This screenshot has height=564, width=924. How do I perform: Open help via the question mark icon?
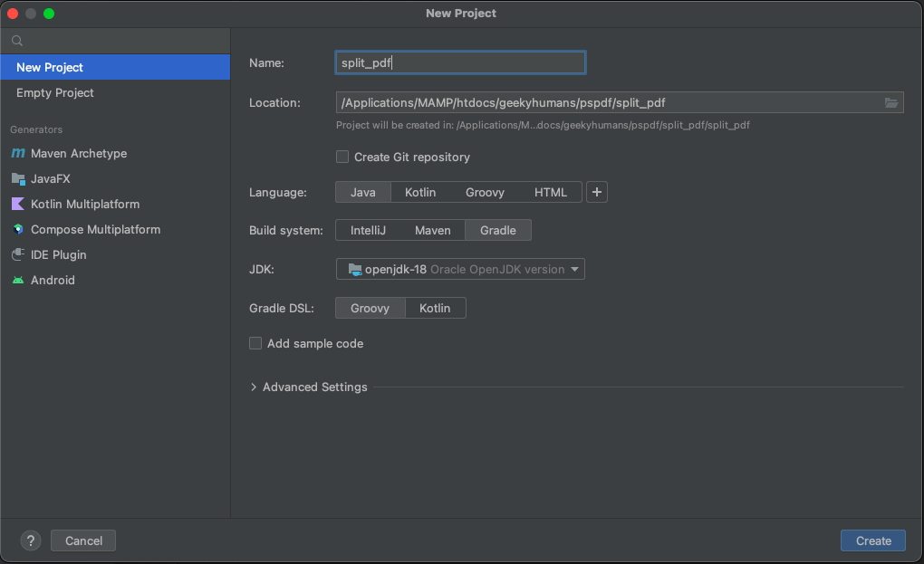(30, 540)
